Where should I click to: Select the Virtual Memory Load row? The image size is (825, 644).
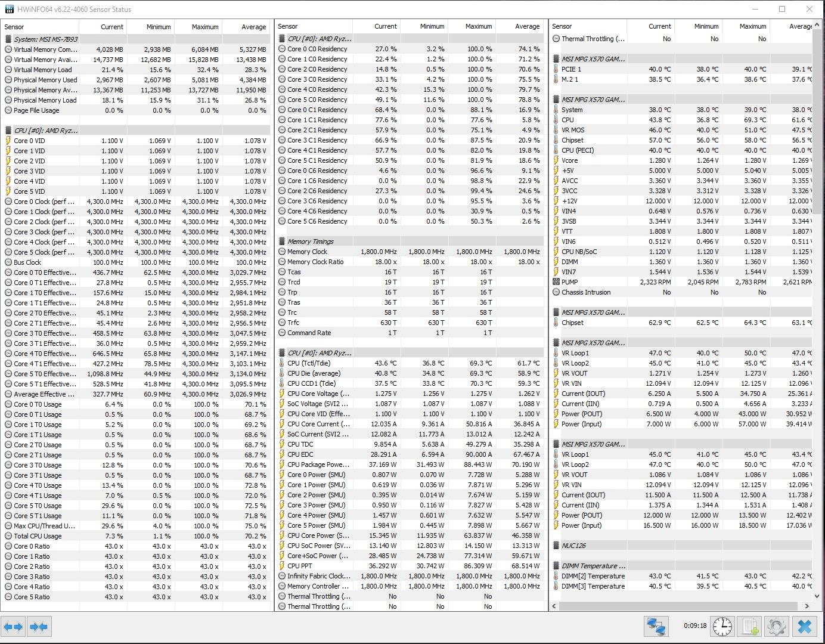(x=136, y=70)
